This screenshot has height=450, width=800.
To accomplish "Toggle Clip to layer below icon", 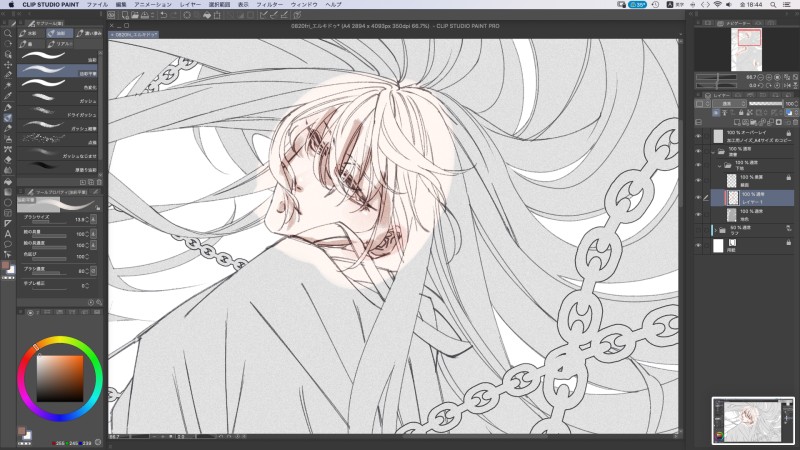I will pyautogui.click(x=716, y=113).
